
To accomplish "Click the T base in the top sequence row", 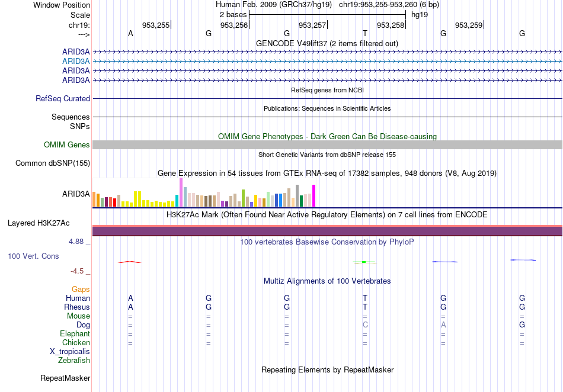I will 365,34.
